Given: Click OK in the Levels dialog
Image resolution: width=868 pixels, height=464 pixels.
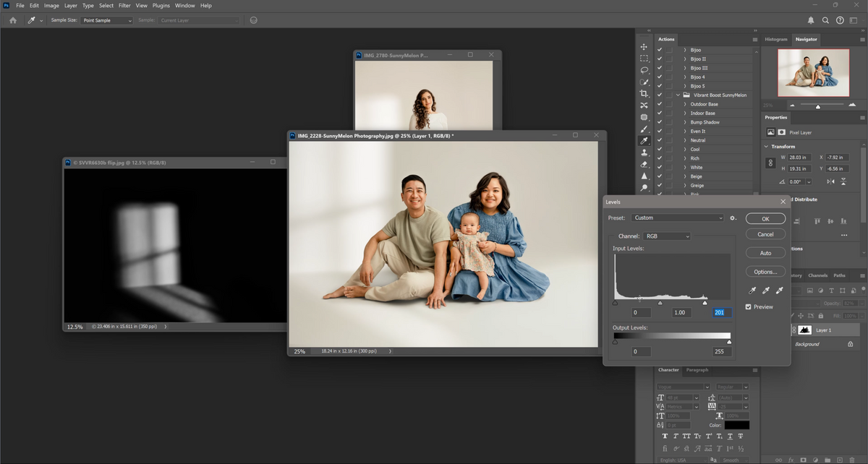Looking at the screenshot, I should tap(765, 218).
